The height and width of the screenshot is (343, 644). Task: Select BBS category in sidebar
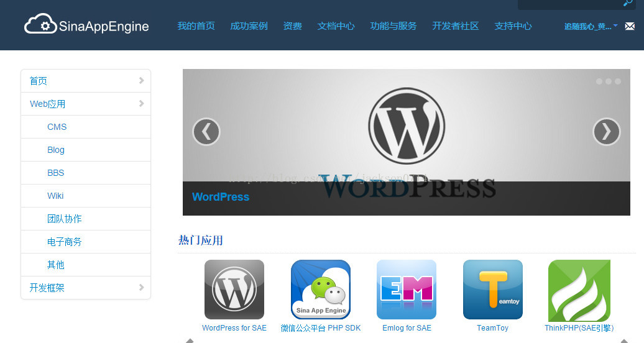click(x=56, y=173)
